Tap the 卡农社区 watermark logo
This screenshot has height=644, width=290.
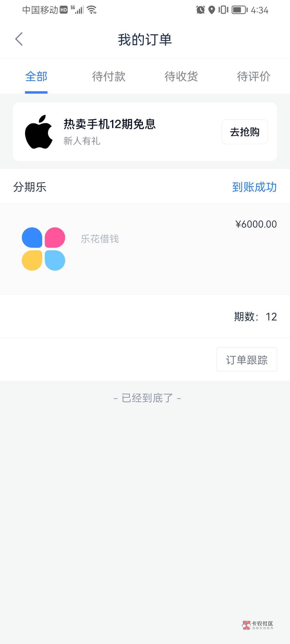point(258,625)
